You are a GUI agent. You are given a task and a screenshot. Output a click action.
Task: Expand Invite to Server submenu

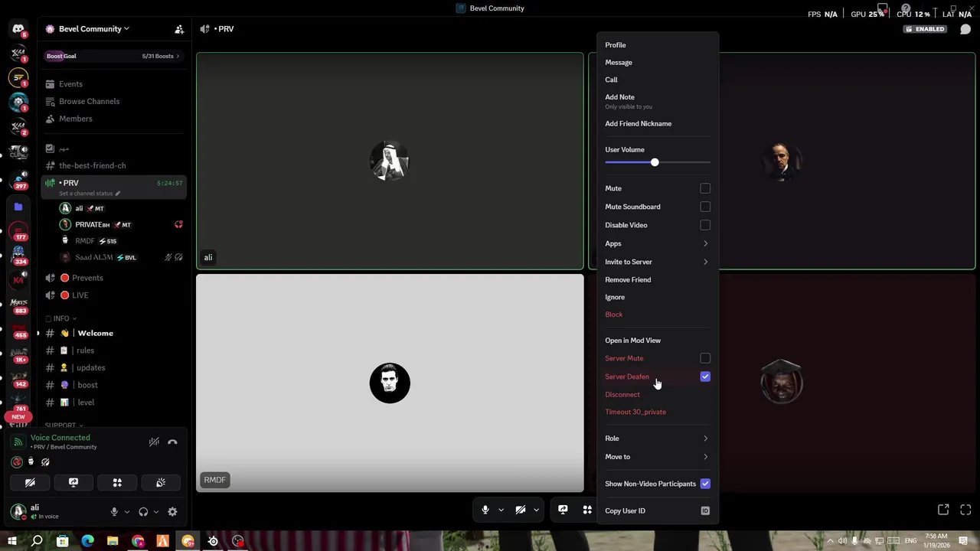657,262
